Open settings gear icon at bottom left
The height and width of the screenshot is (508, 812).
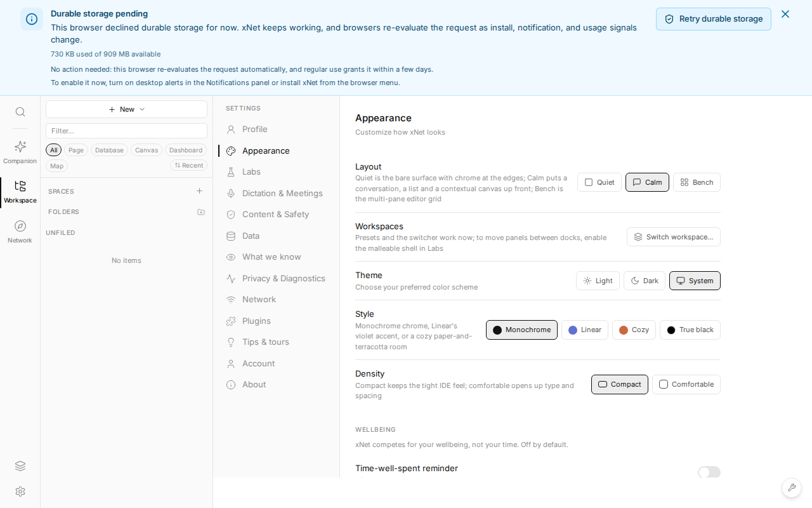click(x=20, y=491)
